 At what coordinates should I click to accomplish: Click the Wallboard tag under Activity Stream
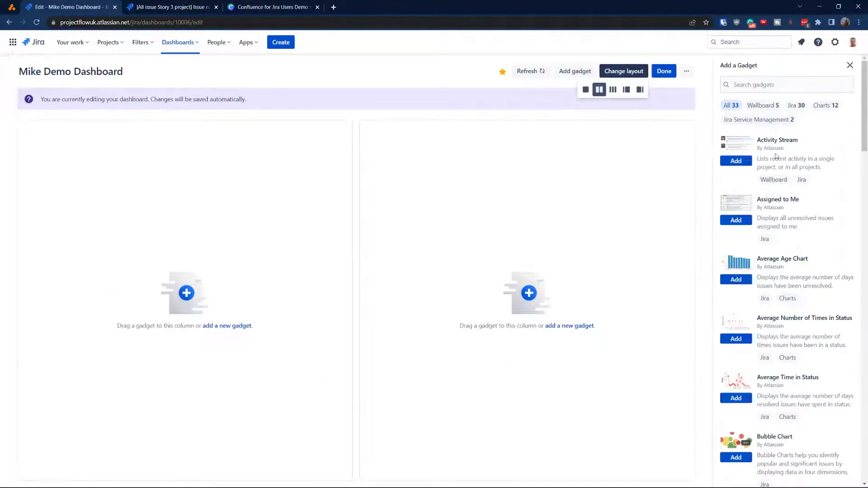pyautogui.click(x=774, y=179)
